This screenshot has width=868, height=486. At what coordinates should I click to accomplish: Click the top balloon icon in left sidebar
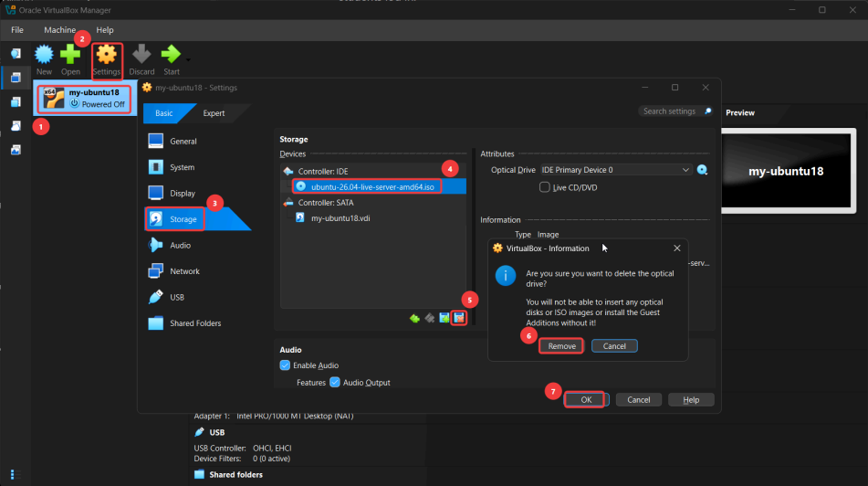tap(16, 53)
